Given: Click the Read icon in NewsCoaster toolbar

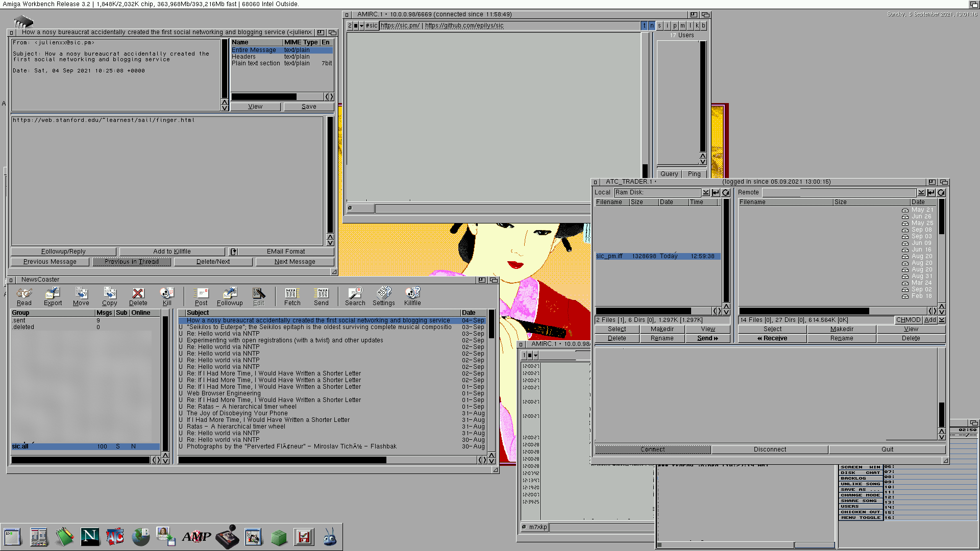Looking at the screenshot, I should [x=24, y=296].
